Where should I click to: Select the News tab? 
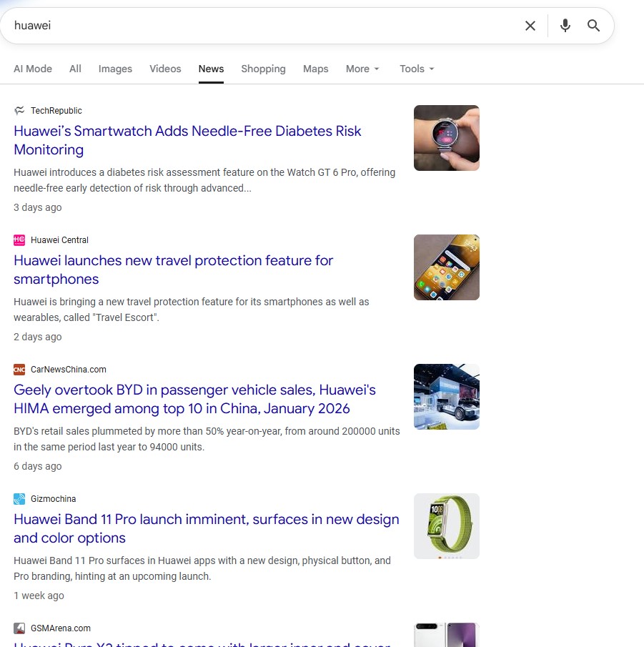[212, 69]
